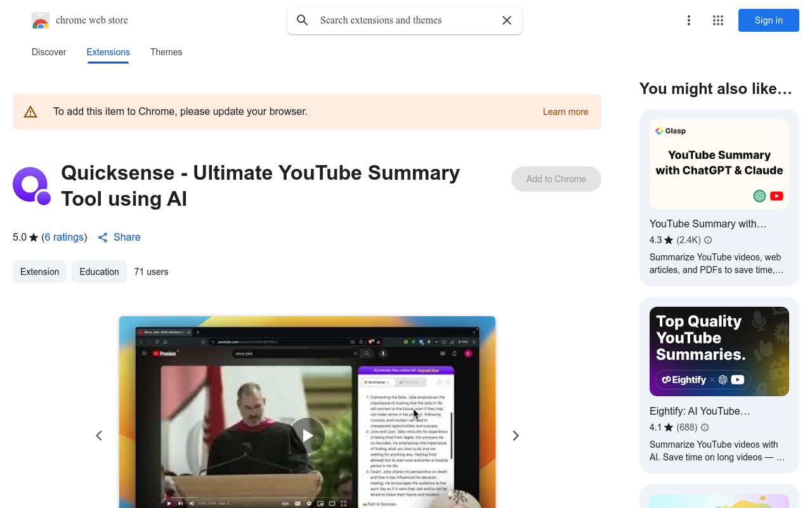The image size is (812, 508).
Task: Clear the search field with the X icon
Action: pos(507,20)
